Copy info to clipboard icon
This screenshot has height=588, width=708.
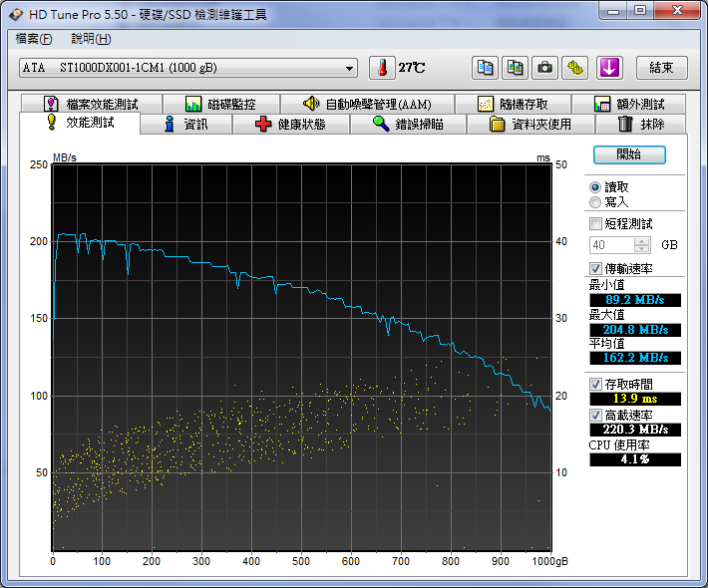point(485,68)
